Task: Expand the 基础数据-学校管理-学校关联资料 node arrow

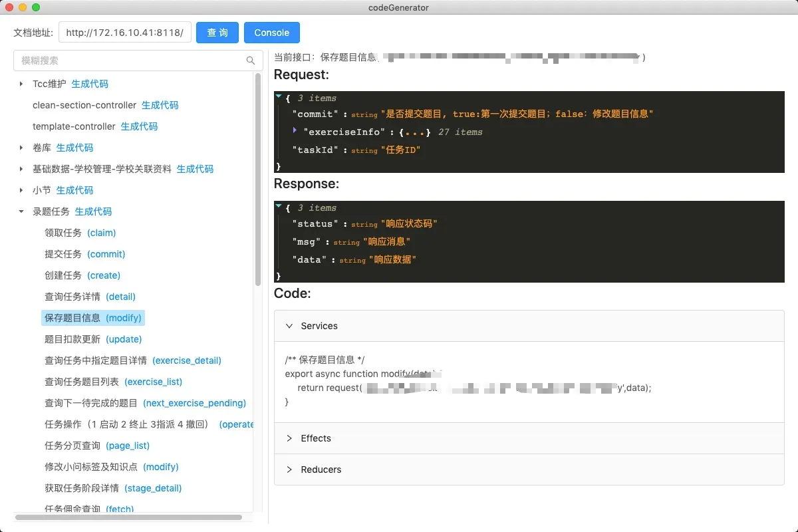Action: pos(21,169)
